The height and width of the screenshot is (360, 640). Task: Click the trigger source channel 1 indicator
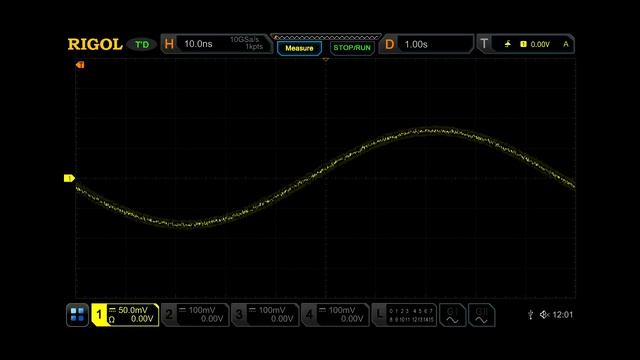(x=523, y=44)
